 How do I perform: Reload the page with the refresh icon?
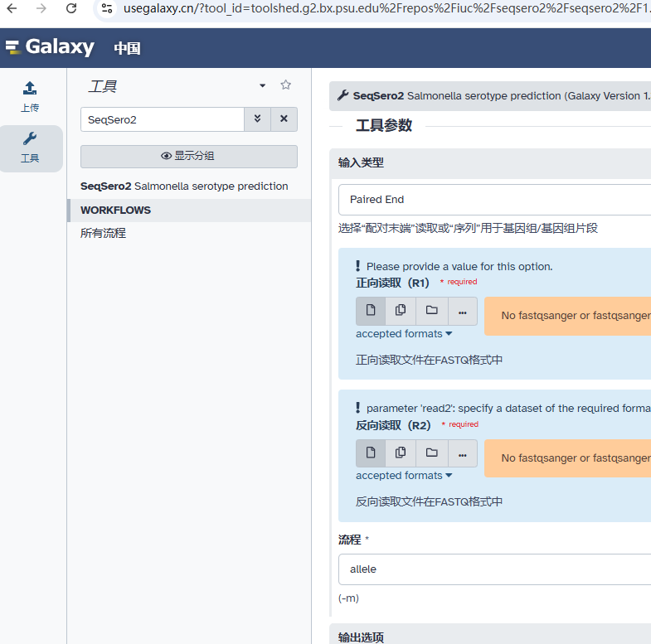(71, 8)
